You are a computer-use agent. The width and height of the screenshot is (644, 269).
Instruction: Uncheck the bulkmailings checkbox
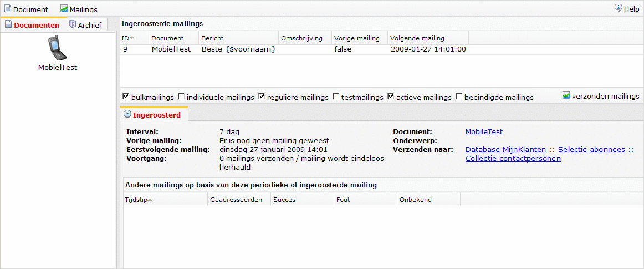[x=126, y=97]
